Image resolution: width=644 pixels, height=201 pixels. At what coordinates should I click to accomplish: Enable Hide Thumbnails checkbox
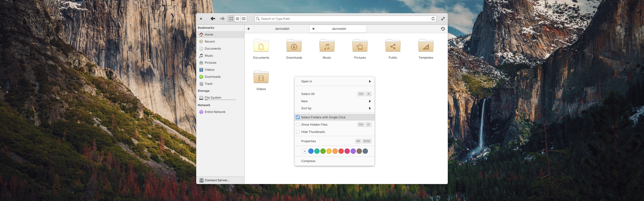pyautogui.click(x=298, y=132)
